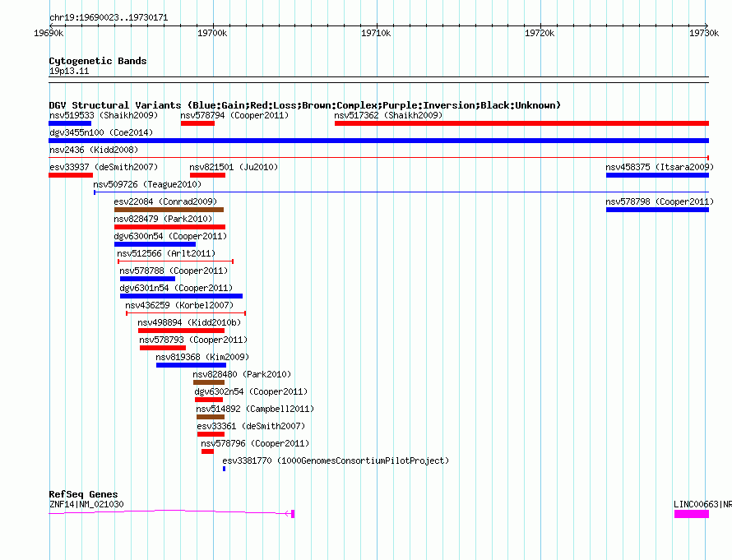732x560 pixels.
Task: Click the blue nsv819368 gain bar
Action: [190, 365]
